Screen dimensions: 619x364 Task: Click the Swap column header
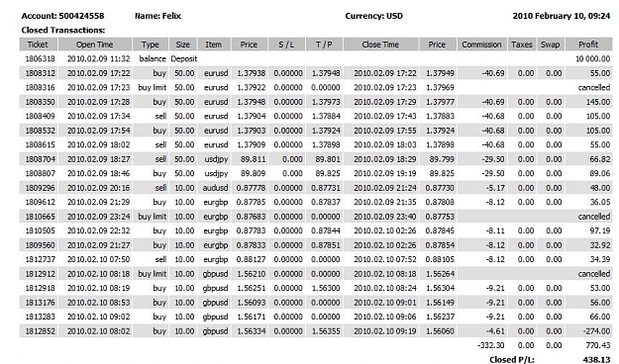point(551,45)
